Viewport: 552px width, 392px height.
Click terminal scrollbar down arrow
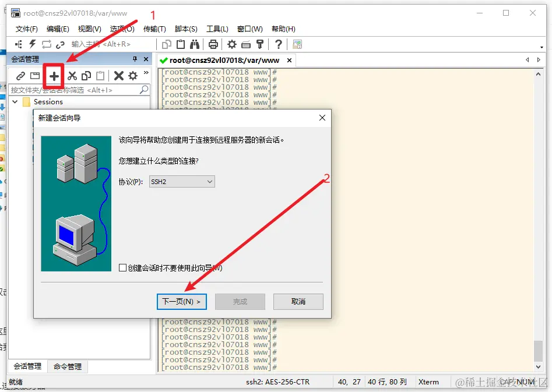click(x=538, y=367)
